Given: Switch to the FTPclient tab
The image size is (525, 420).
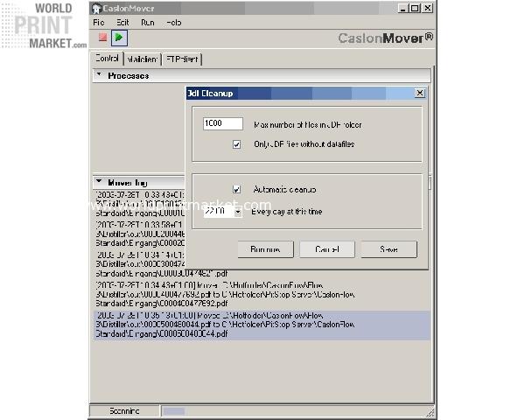Looking at the screenshot, I should tap(182, 59).
